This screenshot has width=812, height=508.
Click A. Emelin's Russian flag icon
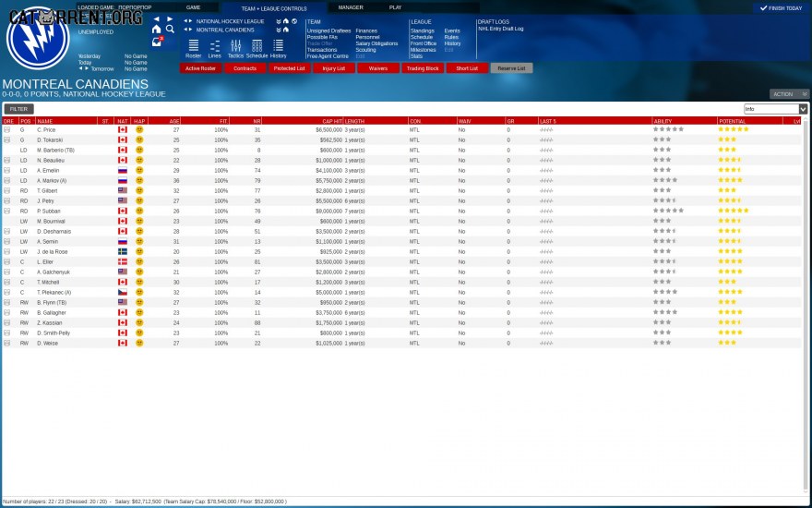click(x=123, y=171)
